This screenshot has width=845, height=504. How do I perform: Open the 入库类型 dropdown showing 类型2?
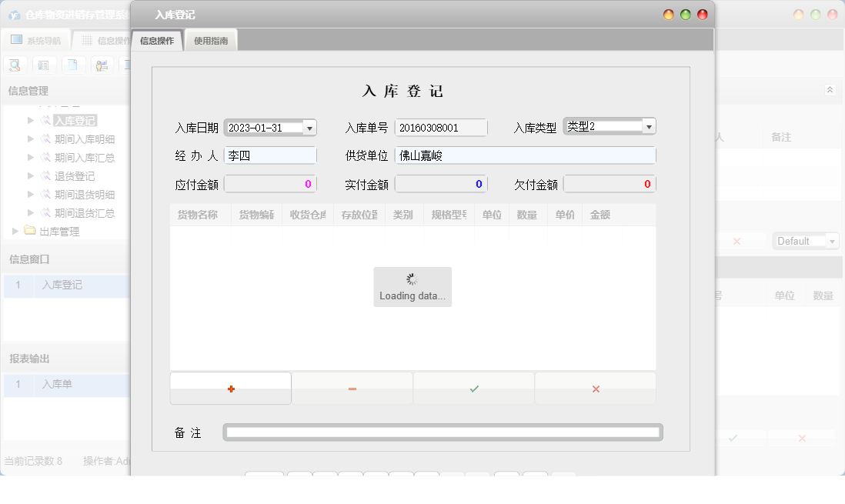click(649, 125)
